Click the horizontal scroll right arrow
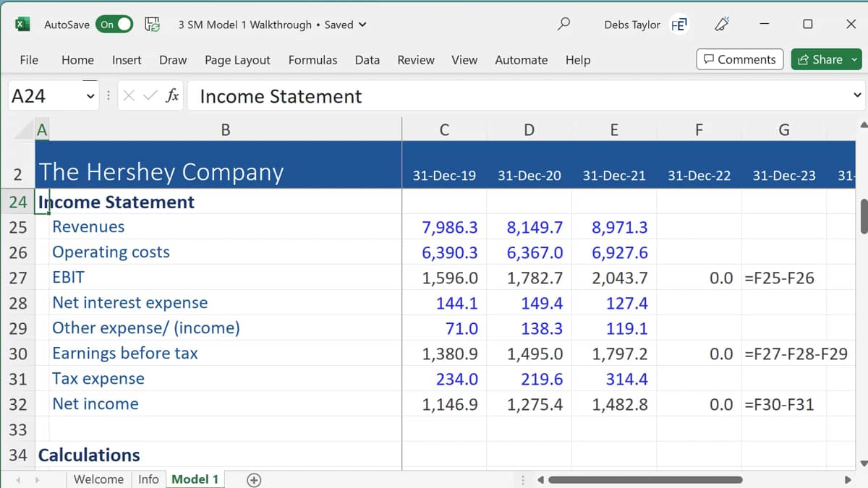The width and height of the screenshot is (868, 488). 848,480
